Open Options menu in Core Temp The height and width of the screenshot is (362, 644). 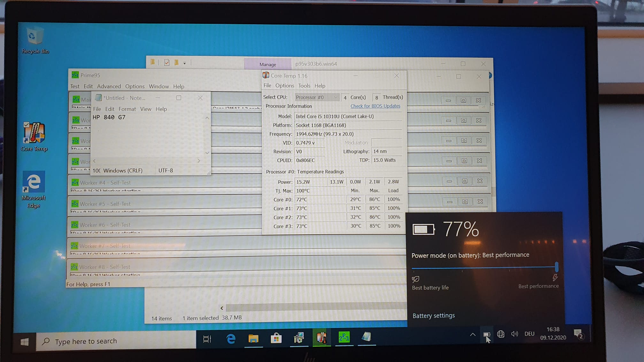(284, 86)
